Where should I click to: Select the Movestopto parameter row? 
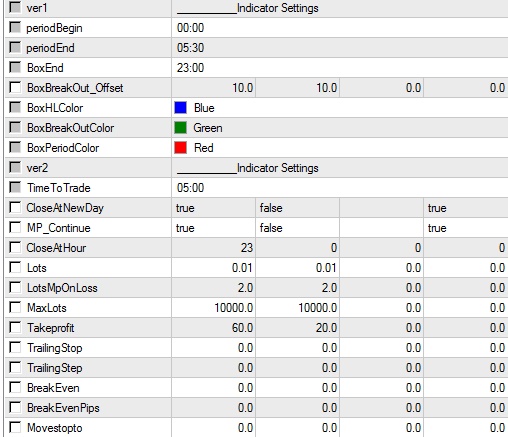257,428
